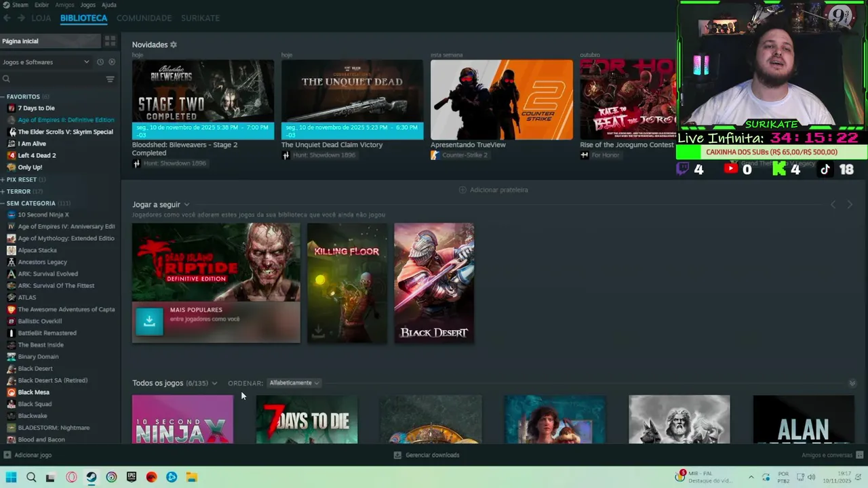Screen dimensions: 868x488
Task: Toggle sort by recent activity clock icon
Action: click(100, 62)
